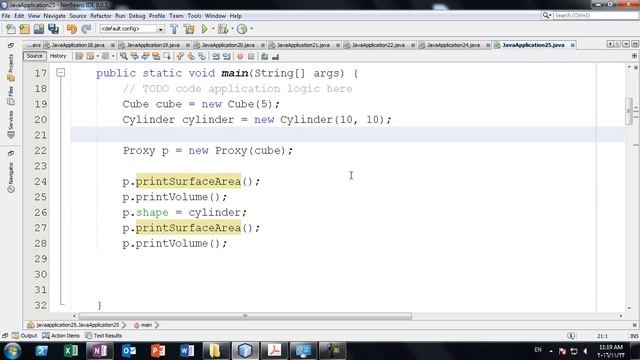Image resolution: width=640 pixels, height=360 pixels.
Task: Open the Debug menu
Action: pos(137,16)
